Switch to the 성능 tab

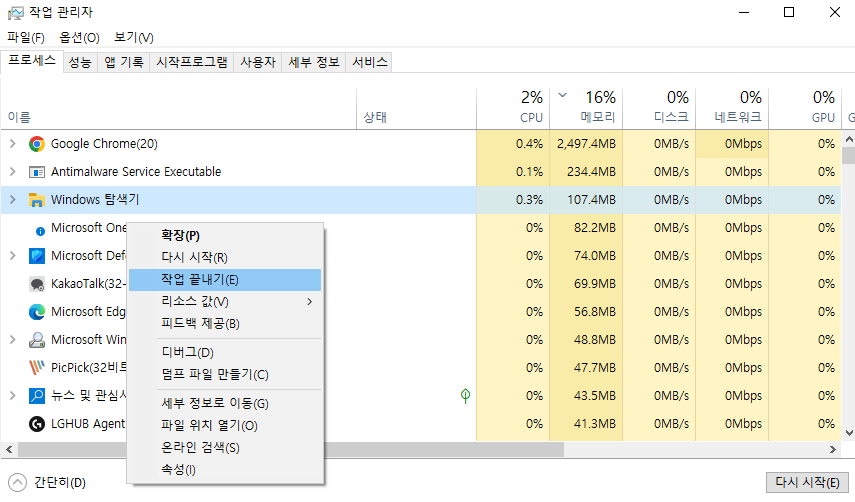(80, 63)
